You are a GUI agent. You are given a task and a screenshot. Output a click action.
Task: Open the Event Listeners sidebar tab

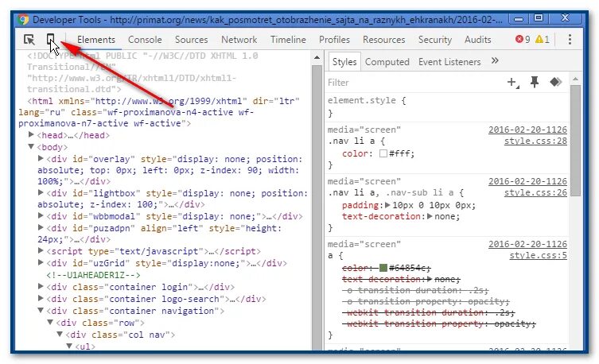click(449, 62)
